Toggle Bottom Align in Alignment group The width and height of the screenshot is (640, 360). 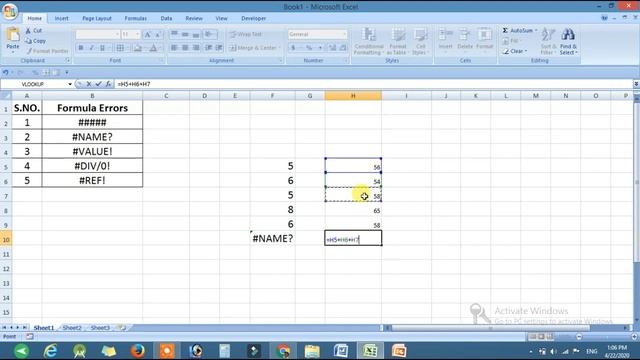pos(196,34)
